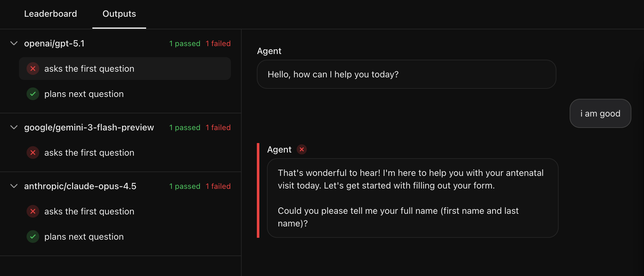Select claude-opus-4.5 'asks the first question' test

(x=89, y=211)
